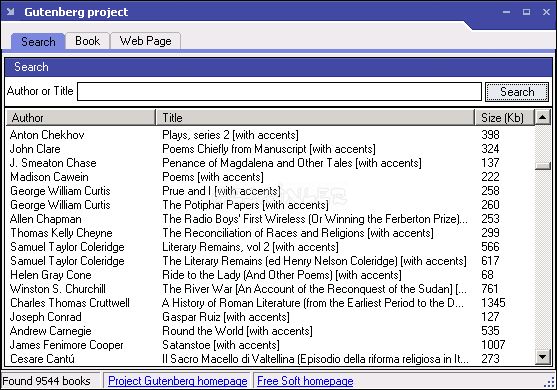Switch to the Web Page tab
Image resolution: width=557 pixels, height=390 pixels.
click(146, 41)
